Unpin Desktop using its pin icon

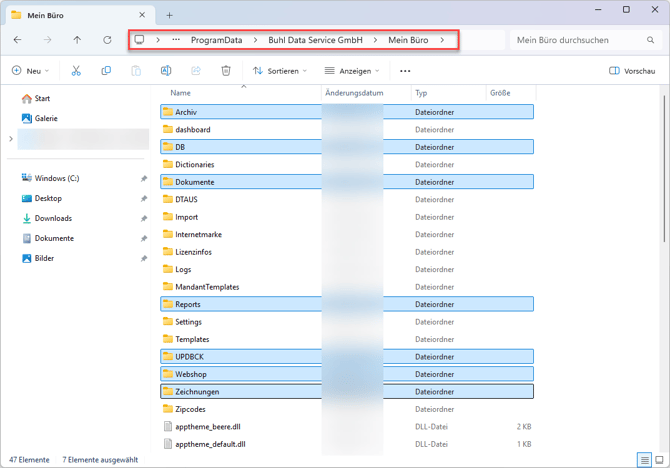[x=144, y=199]
